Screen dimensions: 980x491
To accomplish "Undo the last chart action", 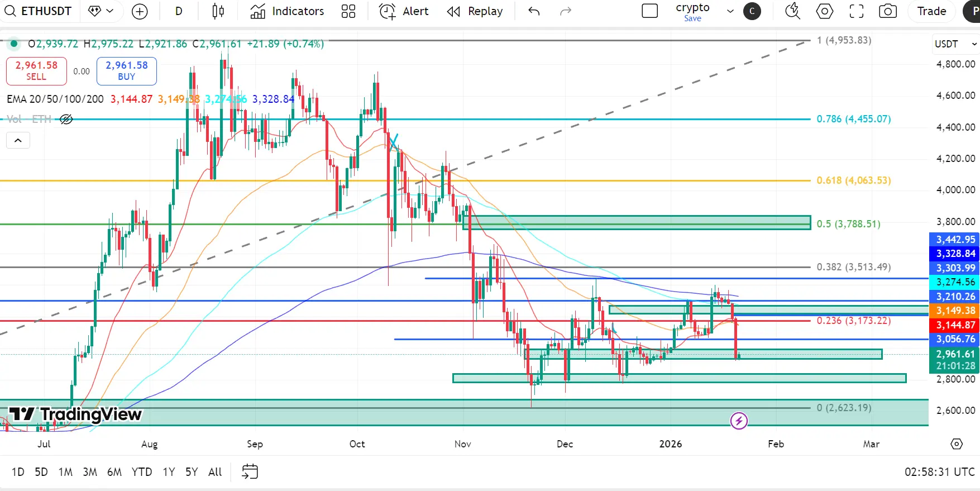I will point(534,11).
